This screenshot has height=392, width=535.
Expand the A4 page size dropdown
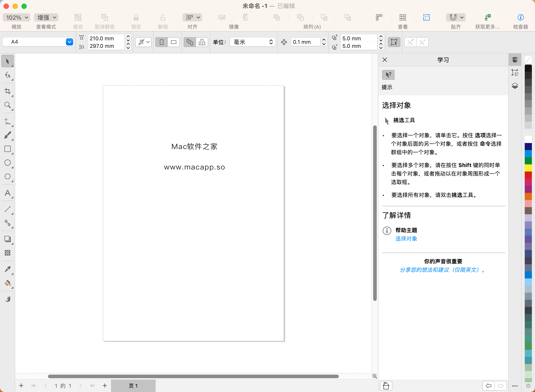click(x=69, y=42)
